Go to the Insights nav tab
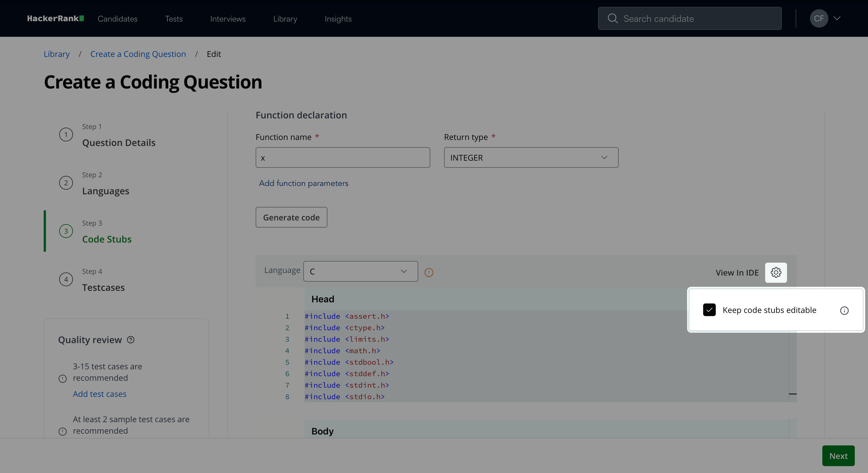Viewport: 868px width, 473px height. [338, 19]
